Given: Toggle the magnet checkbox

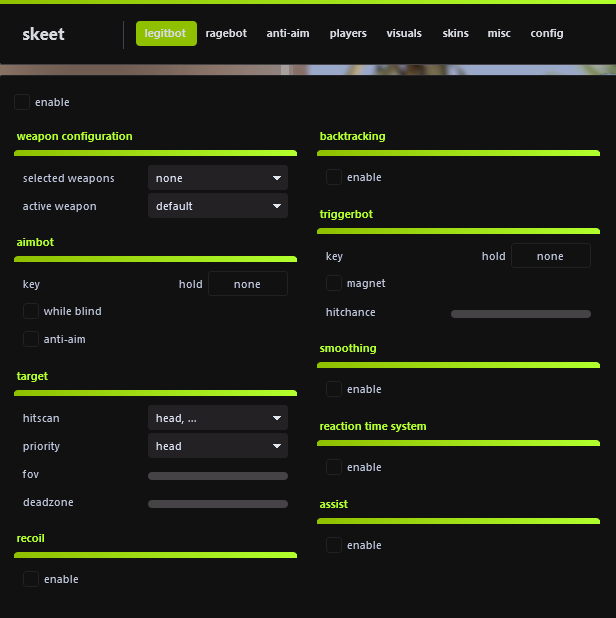Looking at the screenshot, I should (334, 283).
